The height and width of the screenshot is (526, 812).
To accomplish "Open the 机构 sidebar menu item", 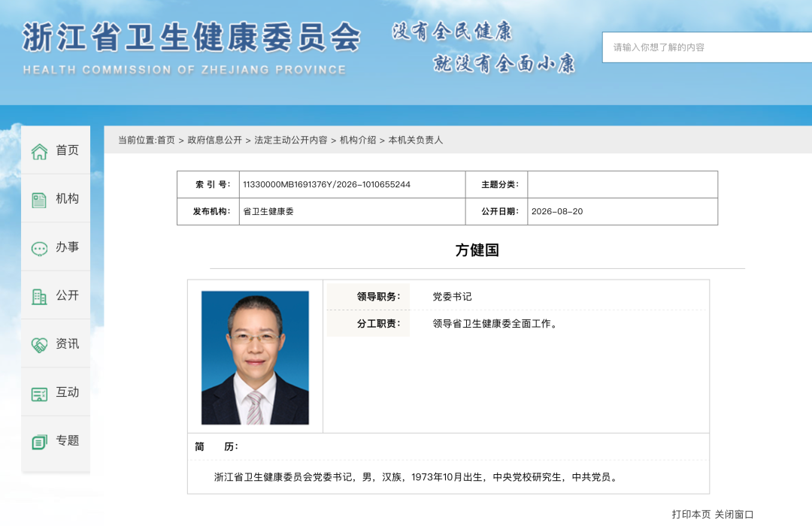I will (x=56, y=198).
